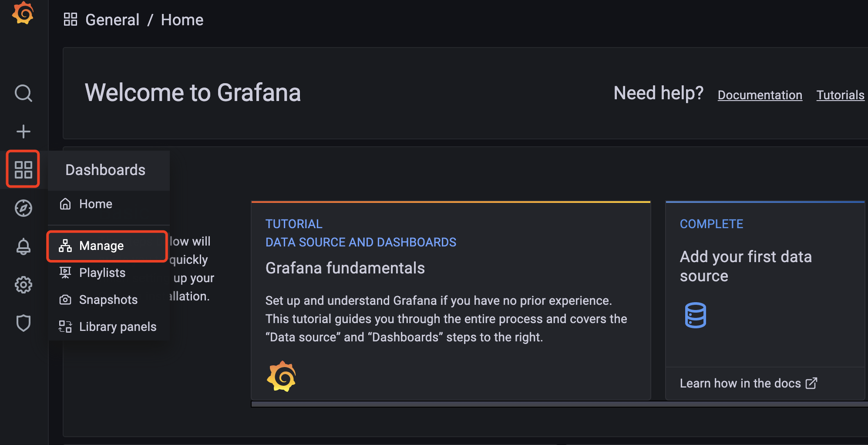Image resolution: width=868 pixels, height=445 pixels.
Task: Open the Alerting bell icon
Action: coord(24,246)
